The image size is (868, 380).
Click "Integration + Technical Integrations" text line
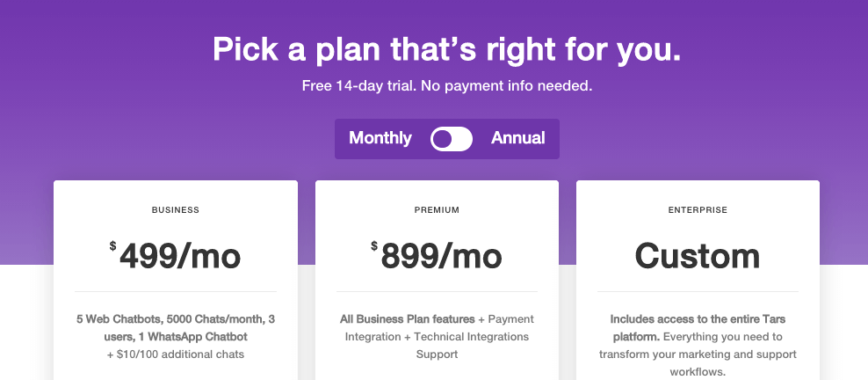(x=437, y=337)
